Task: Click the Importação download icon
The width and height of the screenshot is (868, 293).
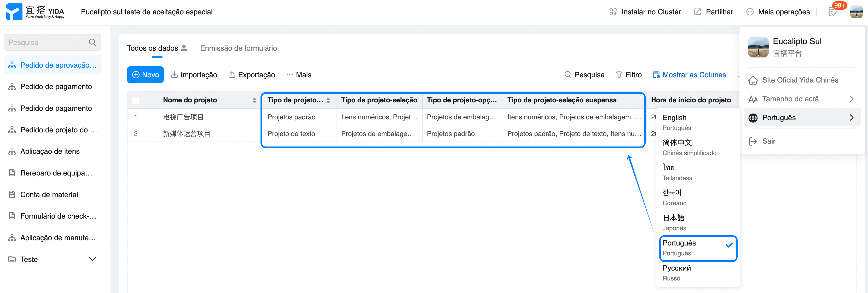Action: (174, 75)
